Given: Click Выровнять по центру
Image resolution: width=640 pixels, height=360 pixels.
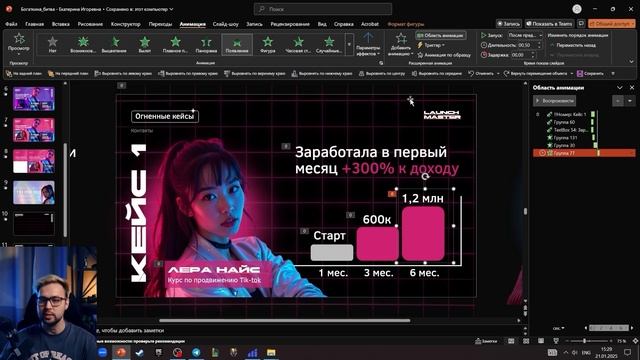Looking at the screenshot, I should pyautogui.click(x=382, y=73).
